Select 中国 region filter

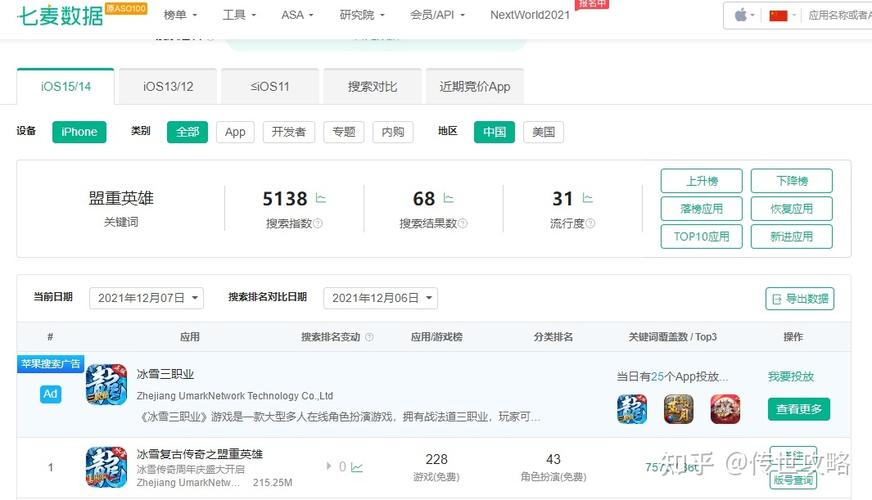494,132
